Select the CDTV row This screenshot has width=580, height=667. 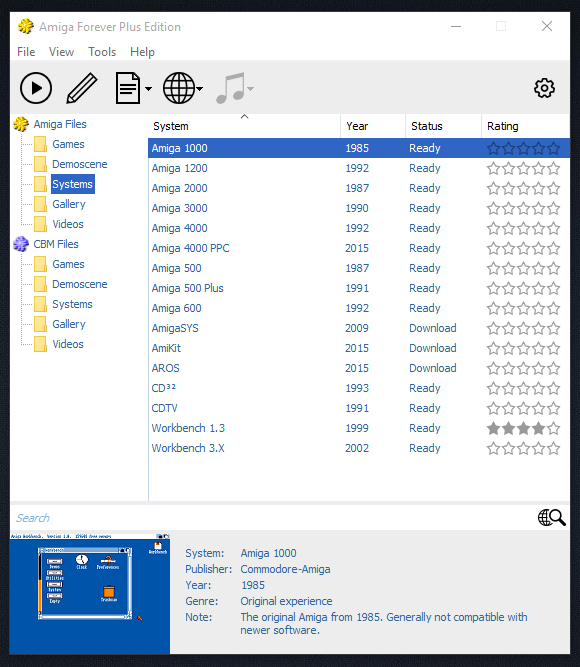(x=359, y=408)
